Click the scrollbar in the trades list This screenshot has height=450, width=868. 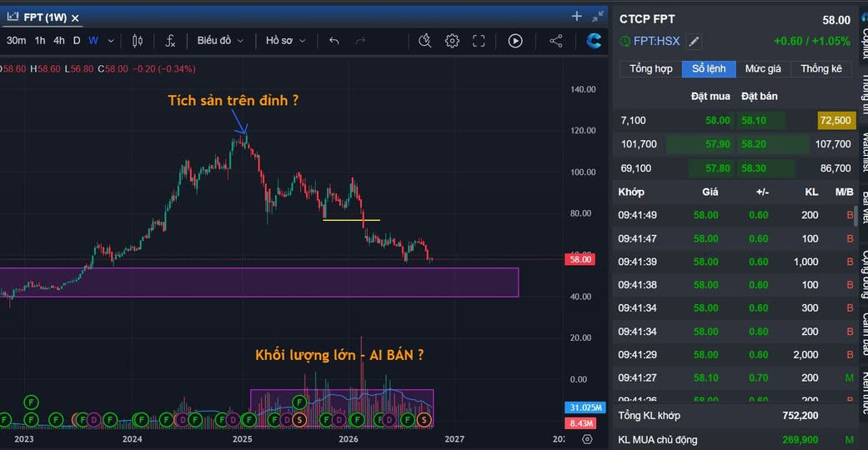pyautogui.click(x=856, y=215)
